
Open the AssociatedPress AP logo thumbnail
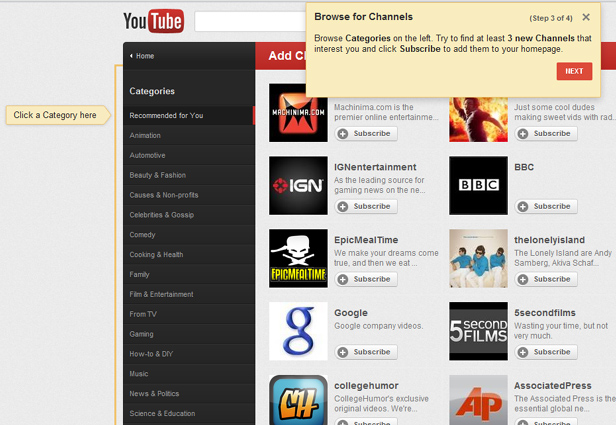(478, 400)
